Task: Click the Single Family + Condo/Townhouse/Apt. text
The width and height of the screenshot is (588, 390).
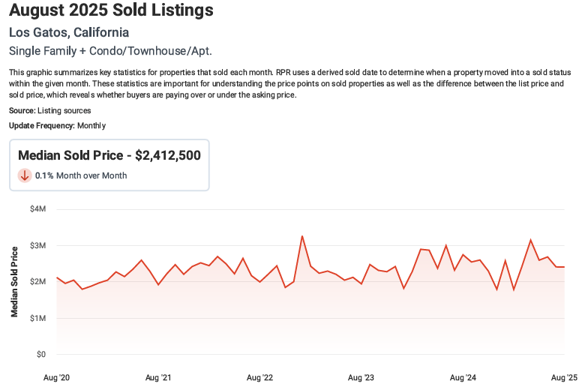Action: coord(111,51)
